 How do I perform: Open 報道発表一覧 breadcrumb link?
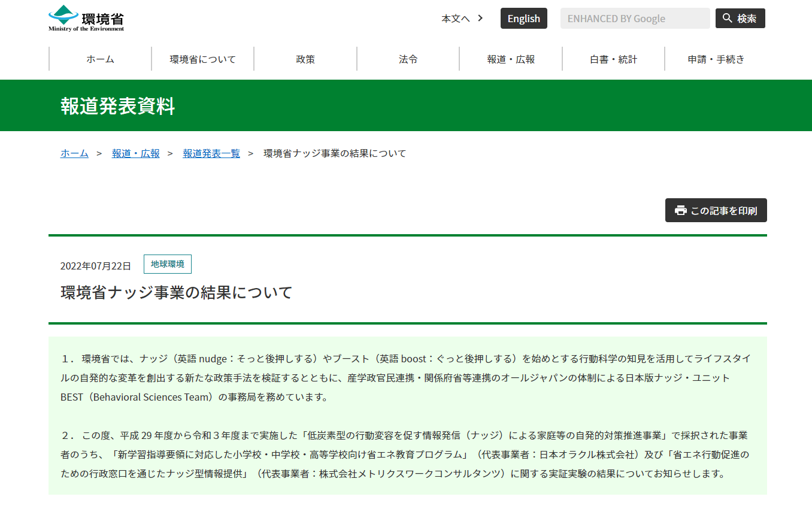click(211, 153)
